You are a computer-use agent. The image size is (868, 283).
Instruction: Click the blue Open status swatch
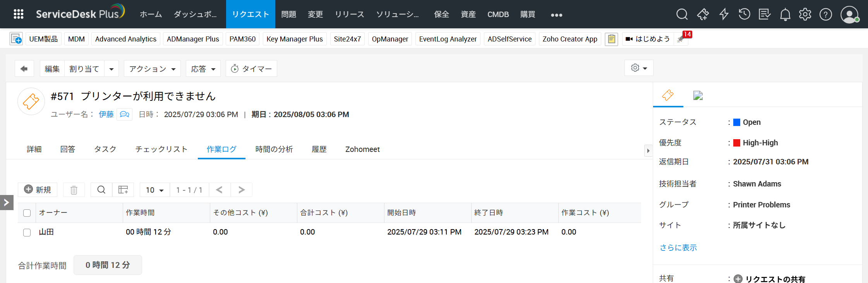737,123
